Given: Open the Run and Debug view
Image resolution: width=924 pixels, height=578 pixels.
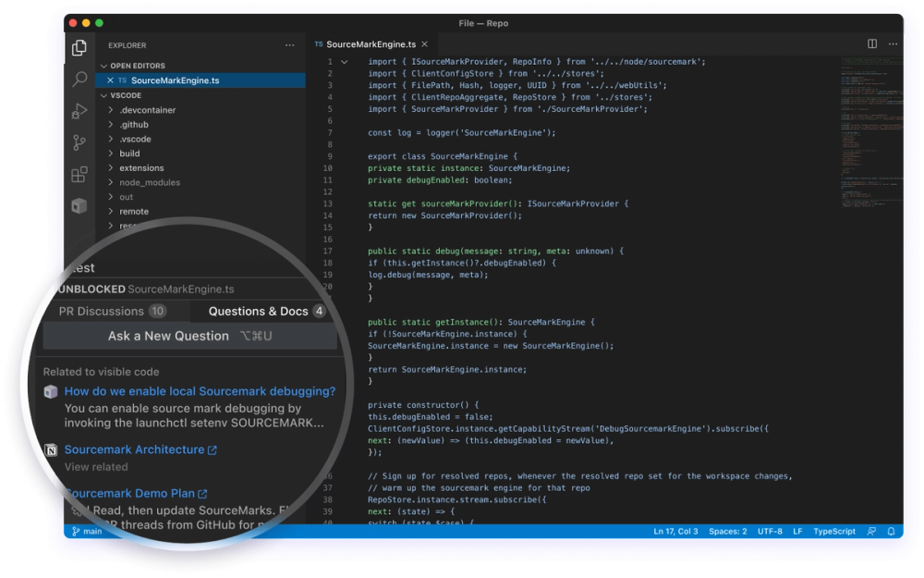Looking at the screenshot, I should pos(79,111).
